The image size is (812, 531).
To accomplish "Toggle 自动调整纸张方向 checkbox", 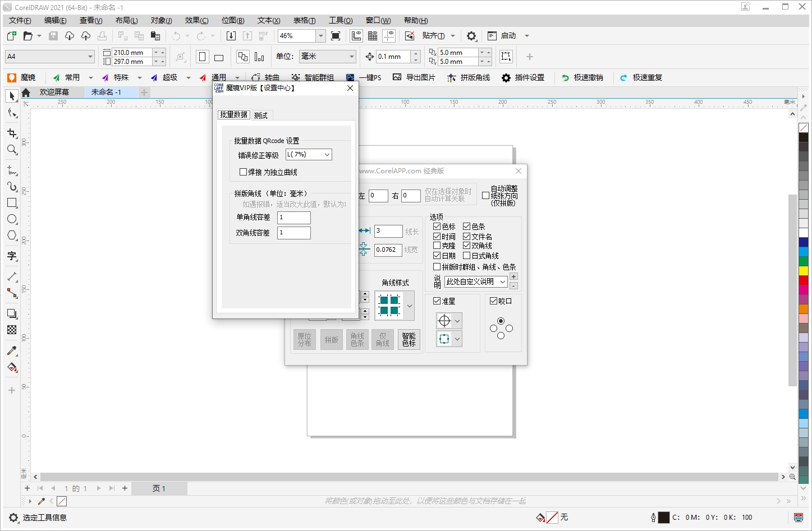I will coord(485,196).
